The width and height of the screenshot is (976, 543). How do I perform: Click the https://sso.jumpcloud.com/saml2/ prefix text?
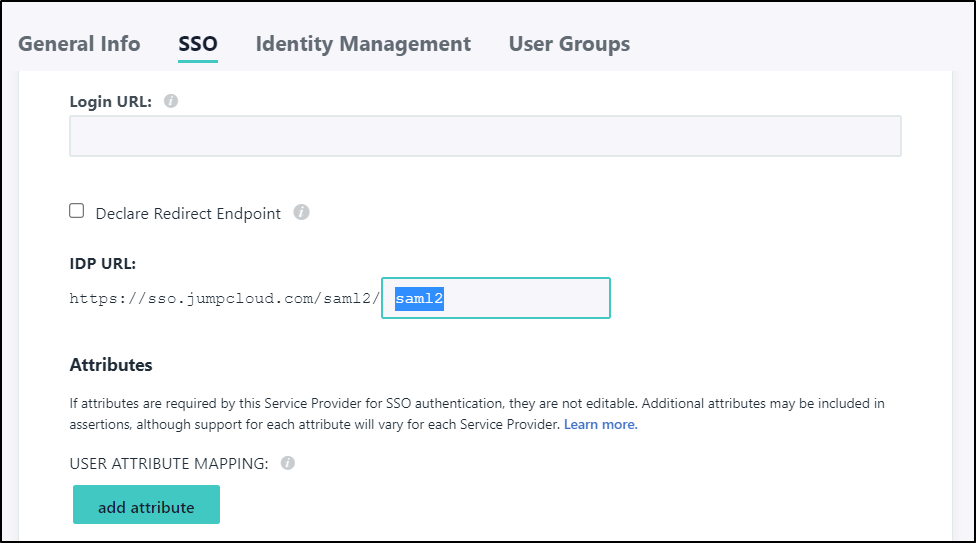(x=224, y=298)
